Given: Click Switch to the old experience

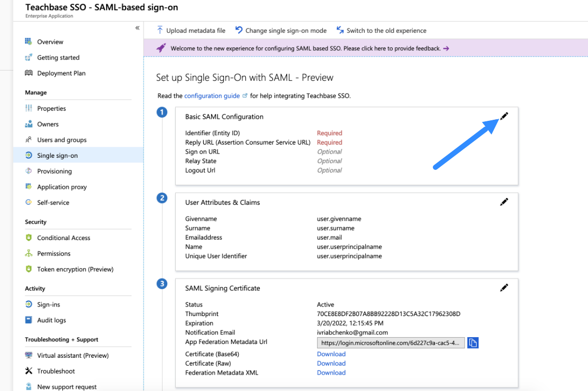Looking at the screenshot, I should pyautogui.click(x=382, y=31).
